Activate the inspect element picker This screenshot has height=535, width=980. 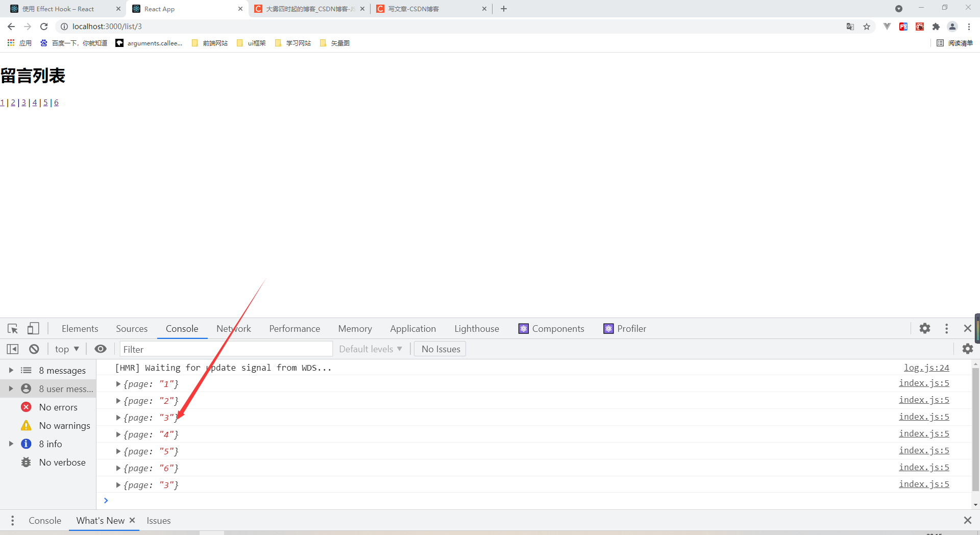coord(13,329)
